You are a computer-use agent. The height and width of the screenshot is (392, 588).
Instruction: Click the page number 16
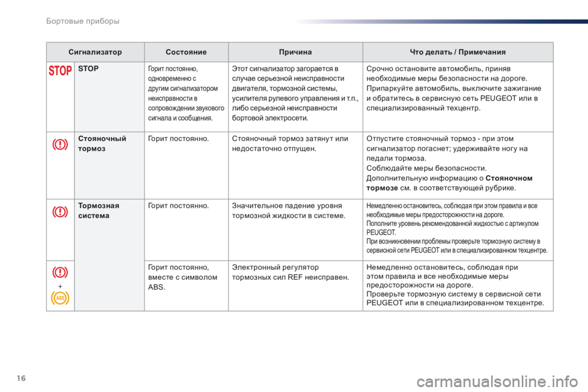pyautogui.click(x=21, y=378)
